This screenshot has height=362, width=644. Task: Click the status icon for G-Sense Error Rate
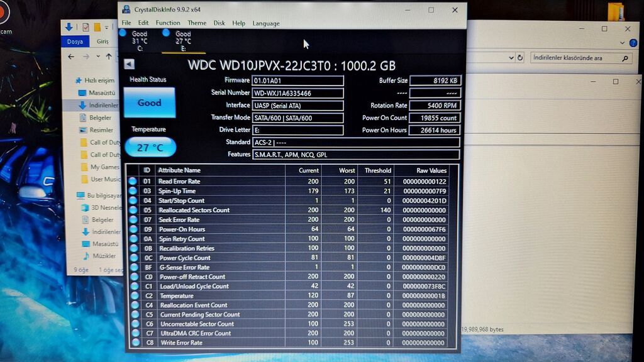(x=135, y=267)
